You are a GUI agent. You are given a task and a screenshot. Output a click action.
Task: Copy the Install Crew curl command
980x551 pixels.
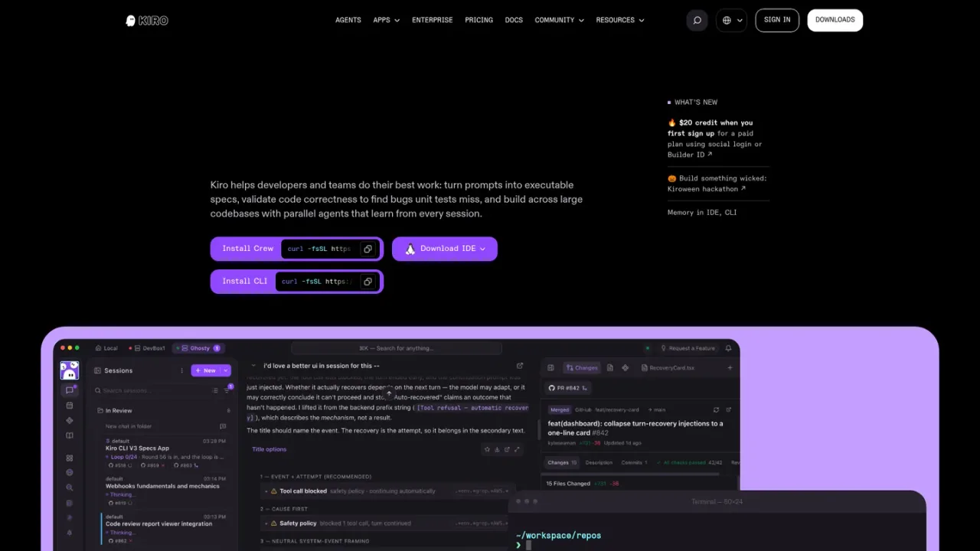click(x=367, y=249)
